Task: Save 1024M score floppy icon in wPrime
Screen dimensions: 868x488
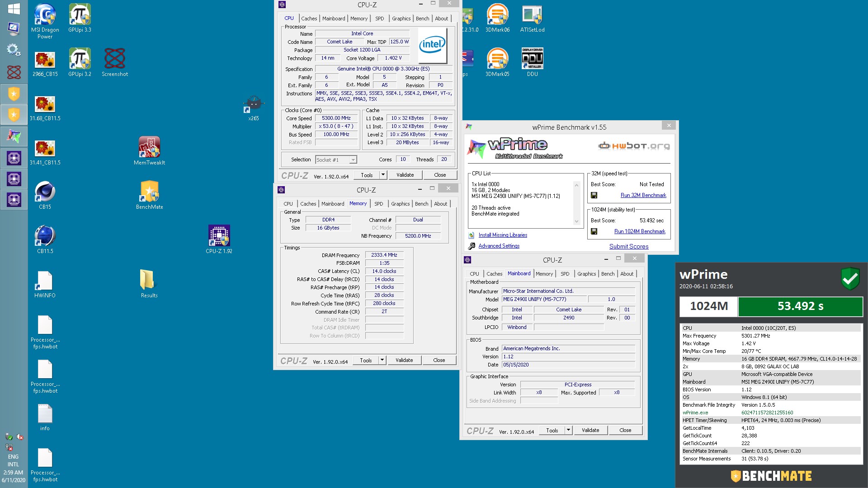Action: 594,231
